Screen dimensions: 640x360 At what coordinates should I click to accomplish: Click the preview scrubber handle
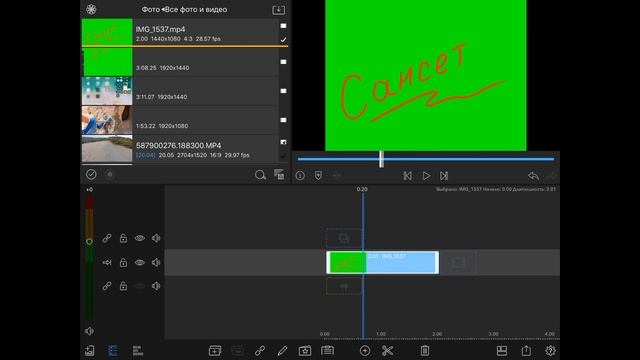[381, 159]
